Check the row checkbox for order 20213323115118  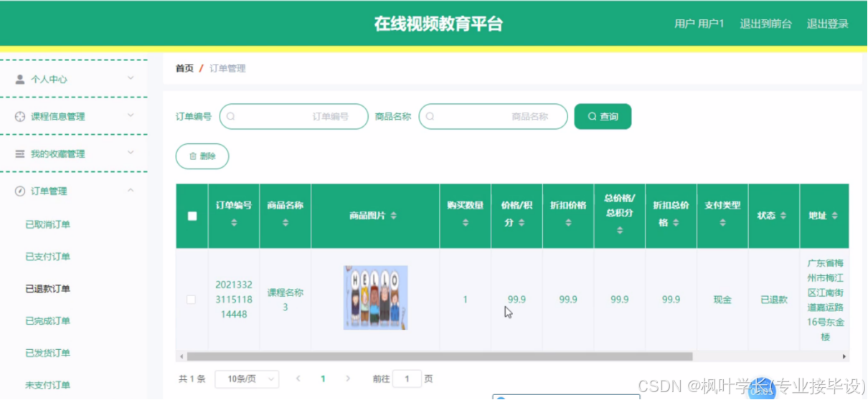[x=192, y=300]
